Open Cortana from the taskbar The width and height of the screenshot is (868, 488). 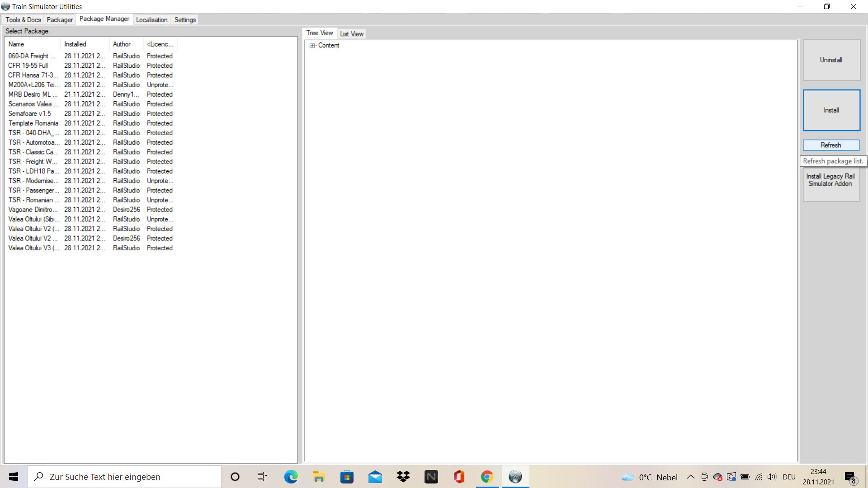click(235, 477)
